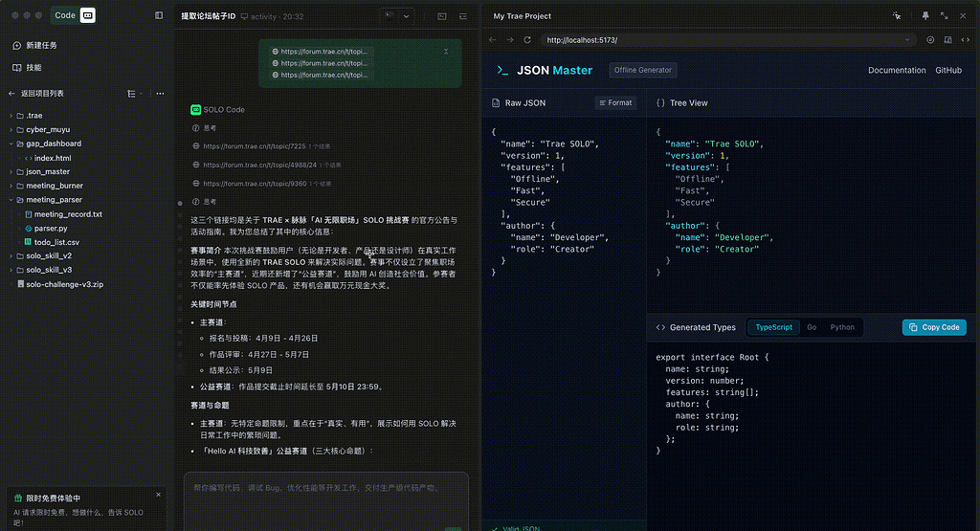The width and height of the screenshot is (980, 531).
Task: Click the New Task (新建任务) icon
Action: pos(16,45)
